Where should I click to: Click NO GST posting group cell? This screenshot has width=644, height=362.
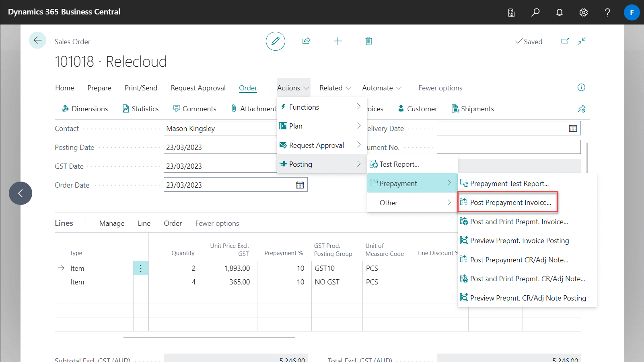(337, 282)
